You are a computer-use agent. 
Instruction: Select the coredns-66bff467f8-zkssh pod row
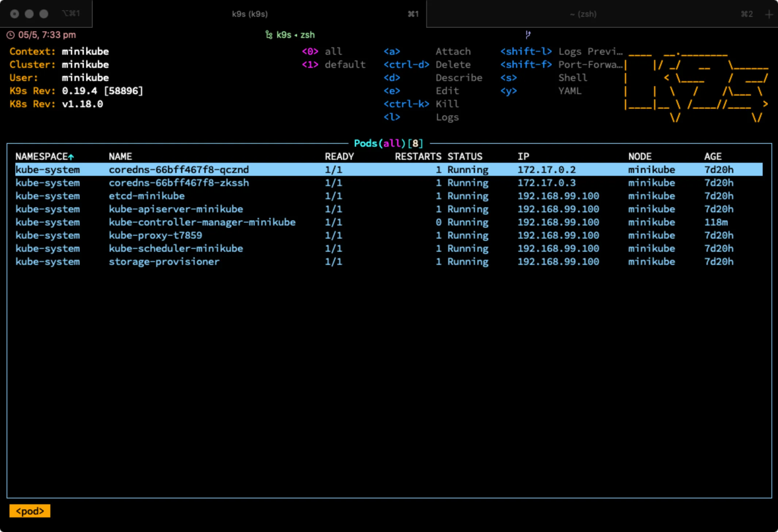click(x=389, y=183)
